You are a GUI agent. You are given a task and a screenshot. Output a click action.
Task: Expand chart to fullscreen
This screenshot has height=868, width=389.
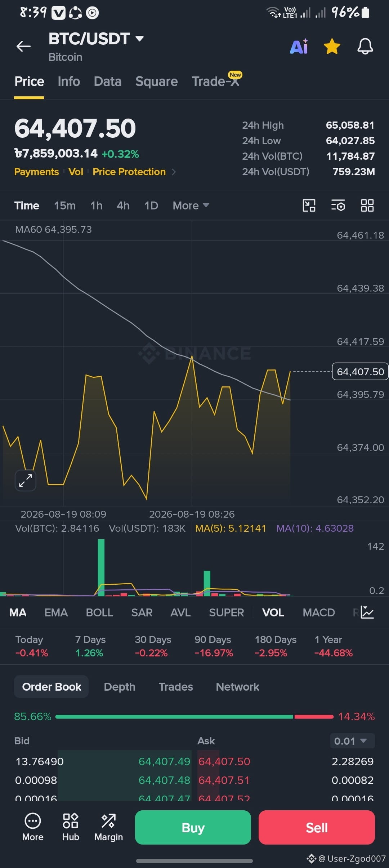26,480
